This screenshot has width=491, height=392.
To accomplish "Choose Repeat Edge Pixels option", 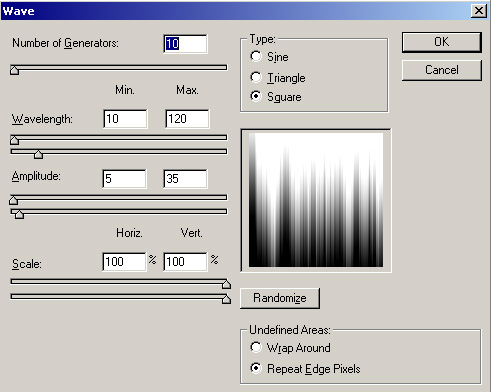I will pos(256,368).
